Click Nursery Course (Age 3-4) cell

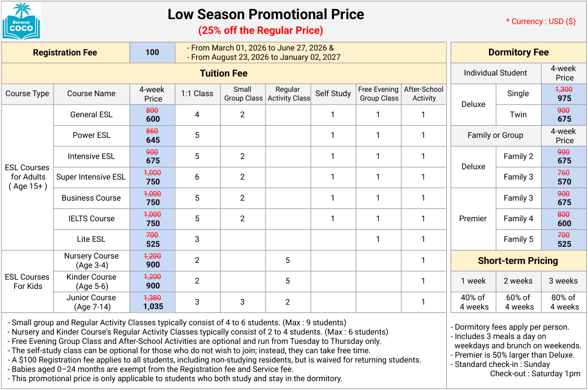pyautogui.click(x=91, y=260)
